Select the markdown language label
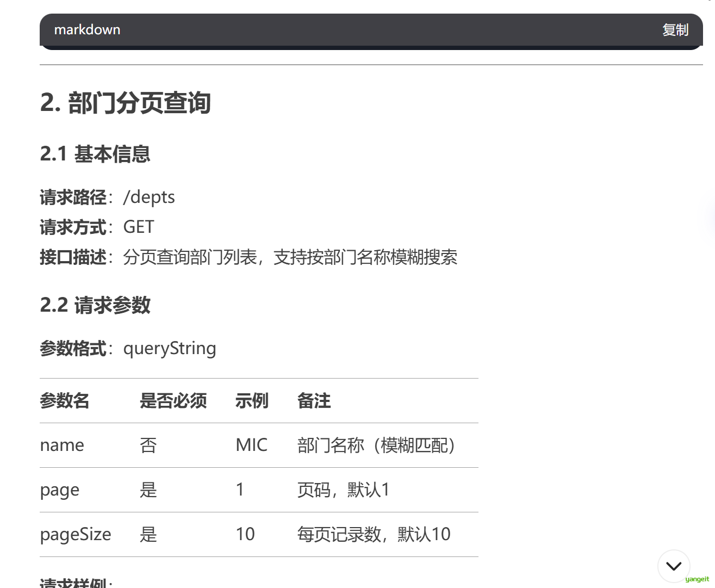Screen dimensions: 715x588 click(87, 30)
